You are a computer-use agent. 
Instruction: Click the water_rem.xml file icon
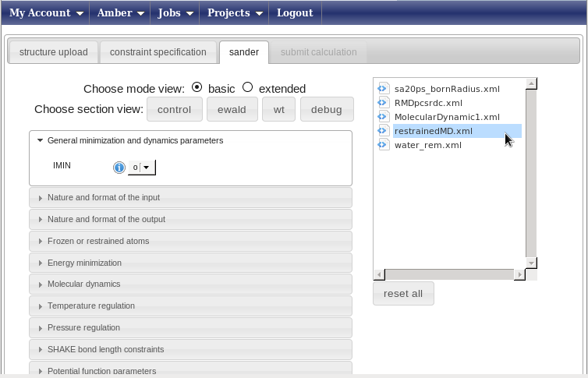coord(383,145)
